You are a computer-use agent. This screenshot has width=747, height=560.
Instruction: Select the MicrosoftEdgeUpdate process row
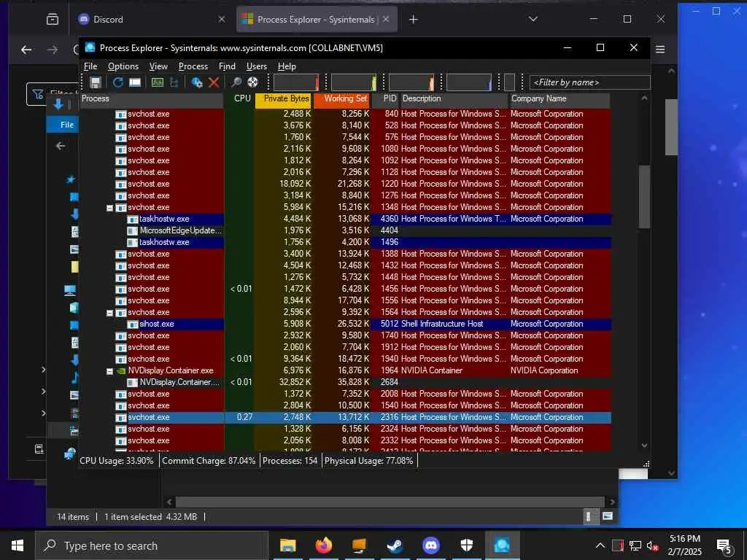tap(345, 230)
